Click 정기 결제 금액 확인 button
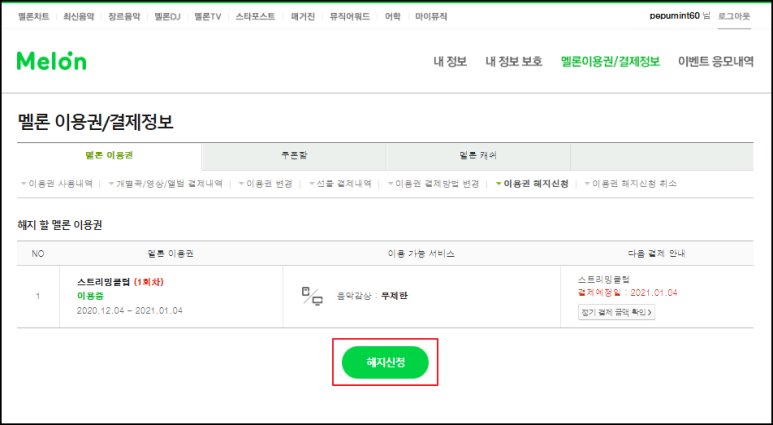This screenshot has width=773, height=425. pos(616,312)
